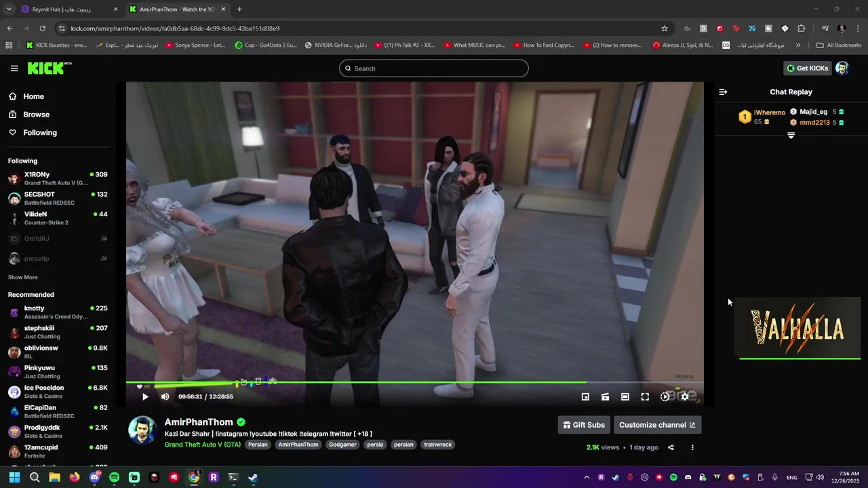Open the SECSHOT channel
This screenshot has width=868, height=488.
pos(58,199)
